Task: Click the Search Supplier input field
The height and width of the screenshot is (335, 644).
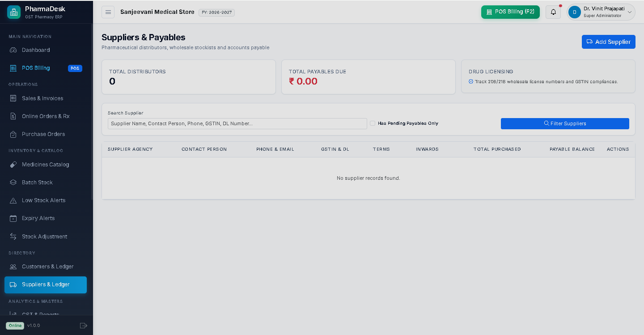Action: (x=237, y=123)
